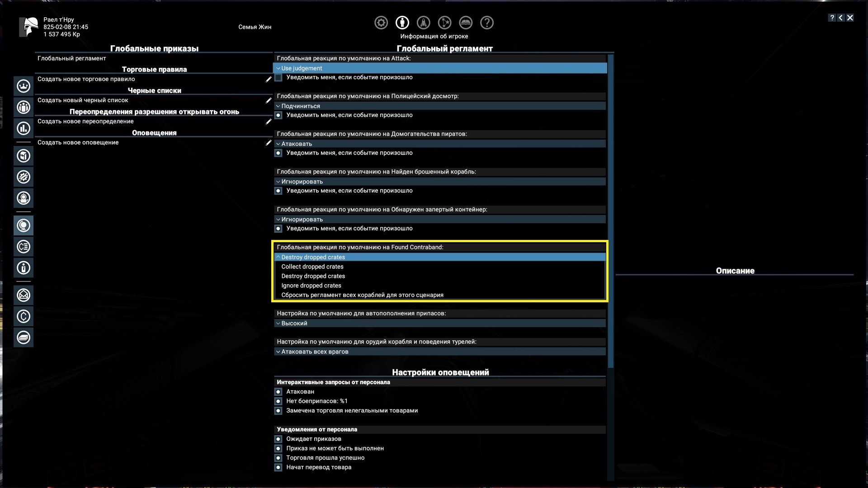Viewport: 868px width, 488px height.
Task: Click the credits balance 1 537 495 Кр
Action: tap(61, 34)
